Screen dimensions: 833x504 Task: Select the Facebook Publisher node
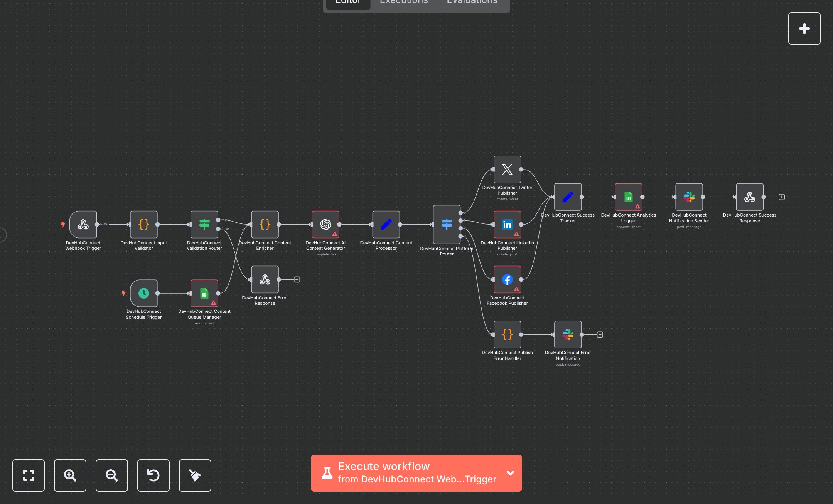click(x=507, y=279)
